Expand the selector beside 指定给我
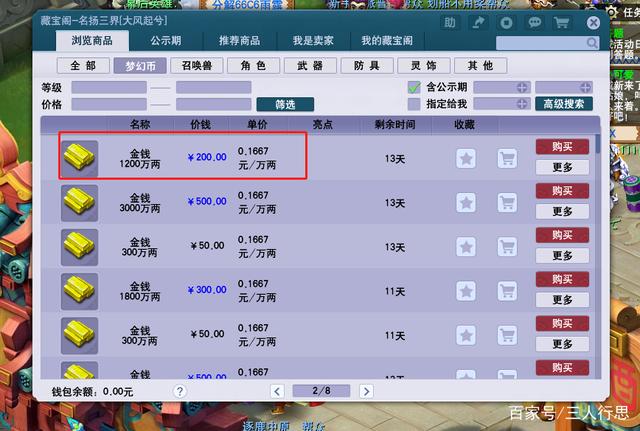 (521, 103)
